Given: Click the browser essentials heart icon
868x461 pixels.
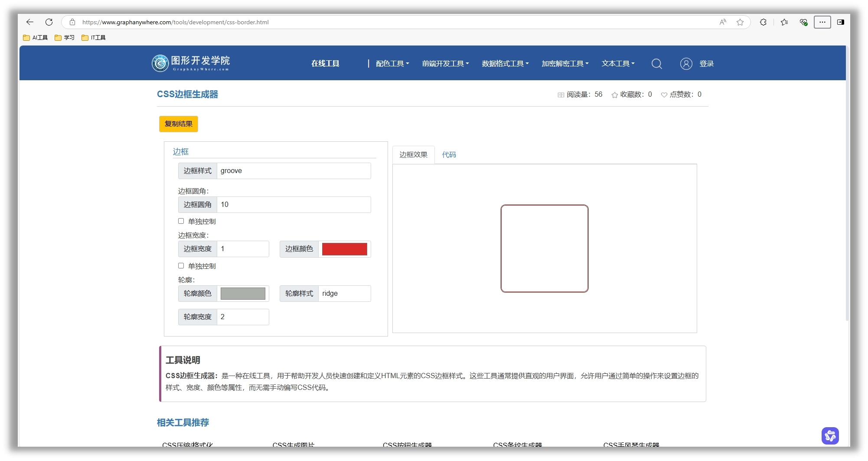Looking at the screenshot, I should coord(803,22).
